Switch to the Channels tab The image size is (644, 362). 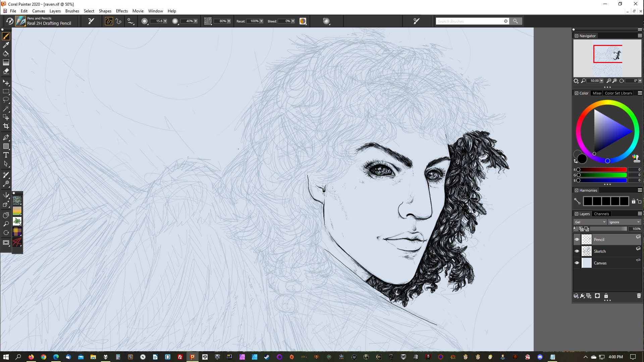click(x=601, y=214)
